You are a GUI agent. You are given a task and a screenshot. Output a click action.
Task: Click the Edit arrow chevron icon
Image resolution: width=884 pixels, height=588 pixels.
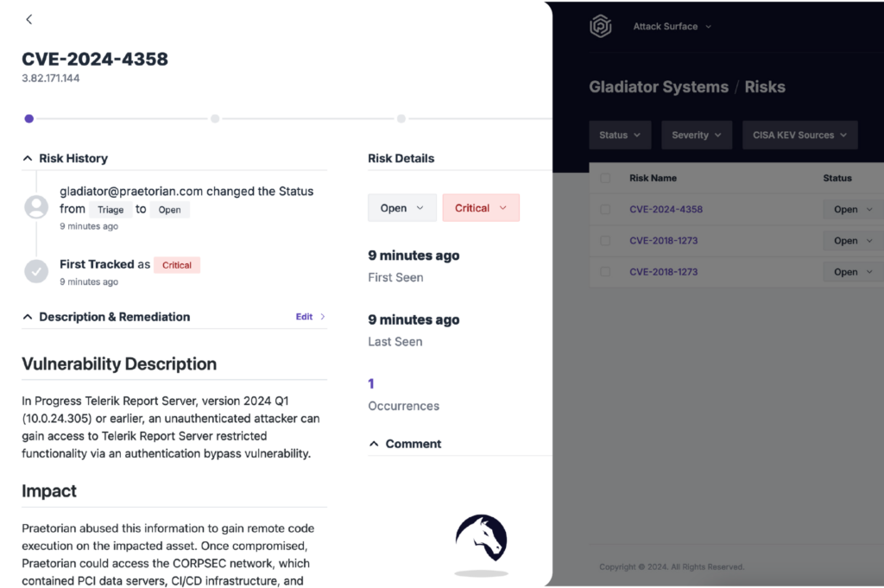click(323, 317)
